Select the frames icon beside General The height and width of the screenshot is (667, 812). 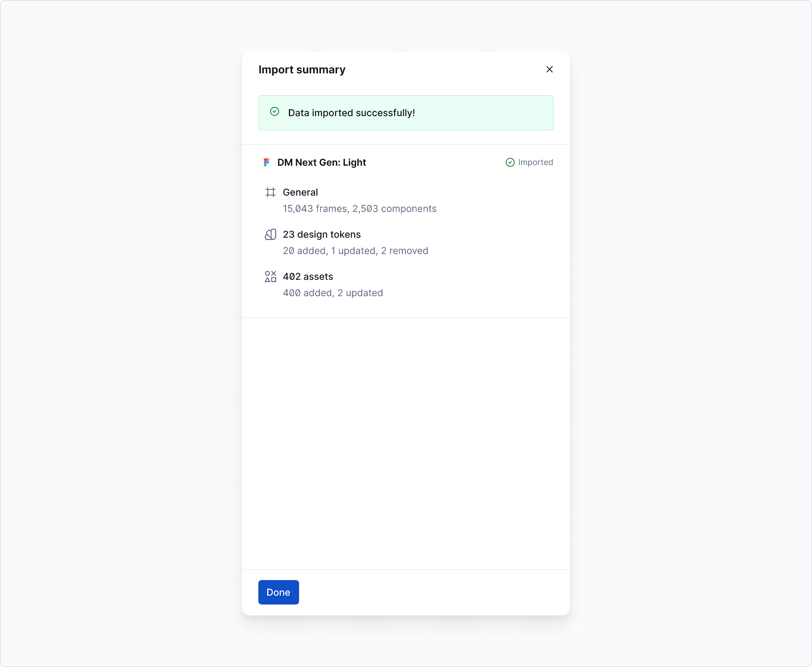pyautogui.click(x=271, y=192)
